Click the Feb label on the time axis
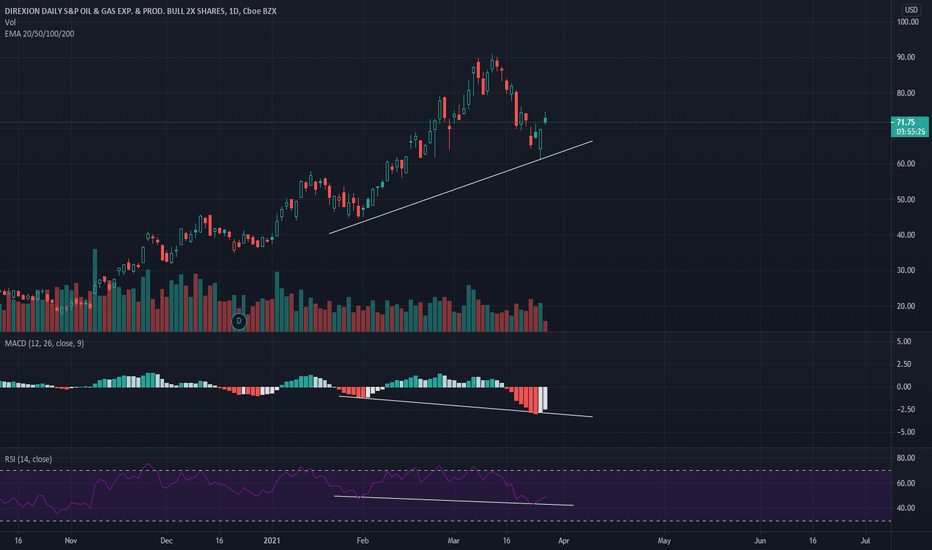The image size is (932, 550). [x=363, y=540]
